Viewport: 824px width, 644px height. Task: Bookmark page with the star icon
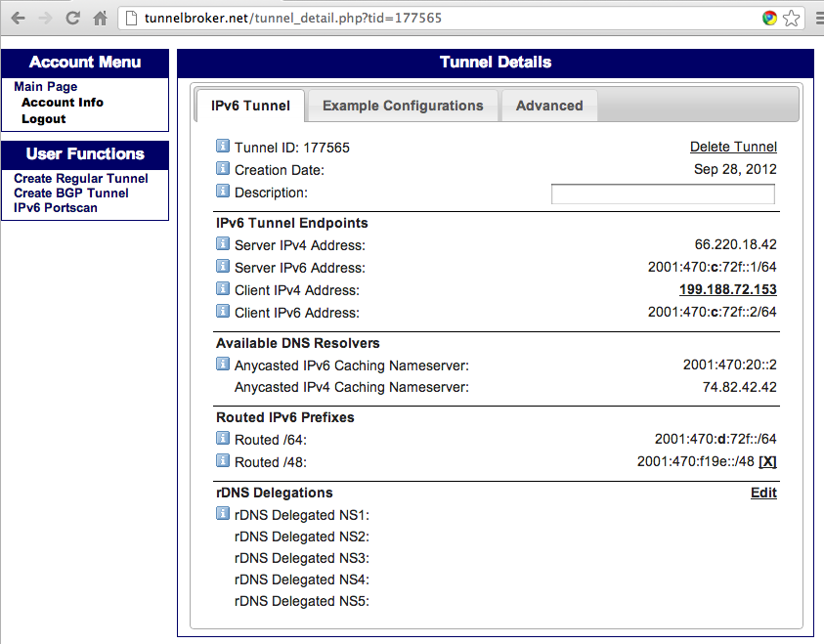792,18
